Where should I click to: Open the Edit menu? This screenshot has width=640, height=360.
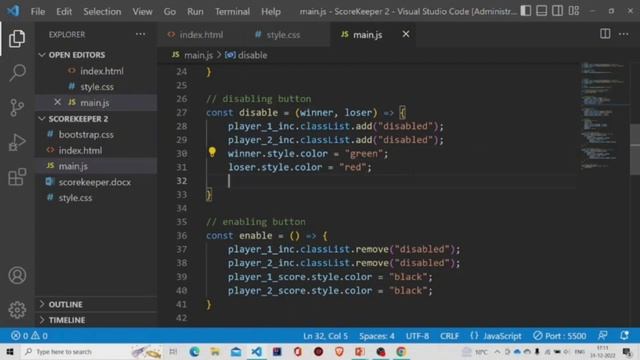click(x=64, y=11)
